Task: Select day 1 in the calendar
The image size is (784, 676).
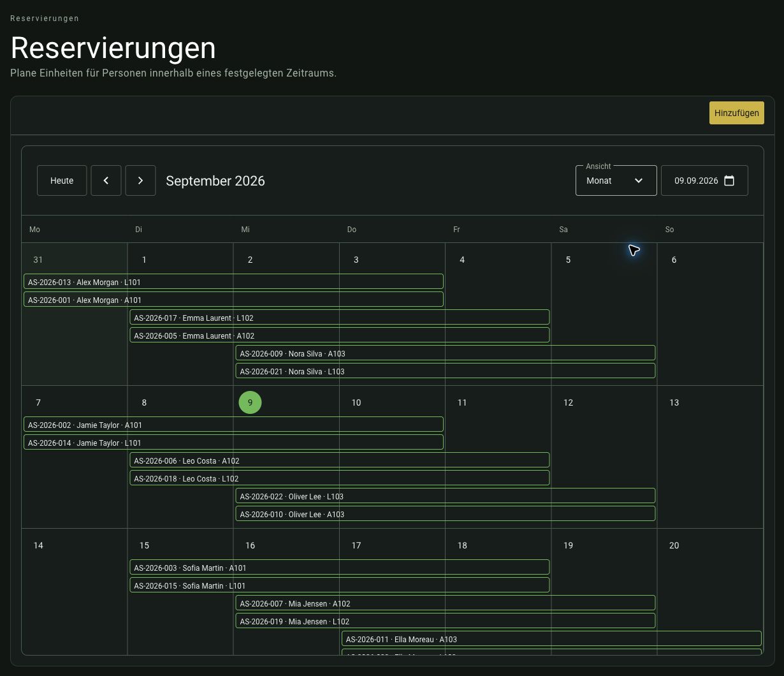Action: 144,260
